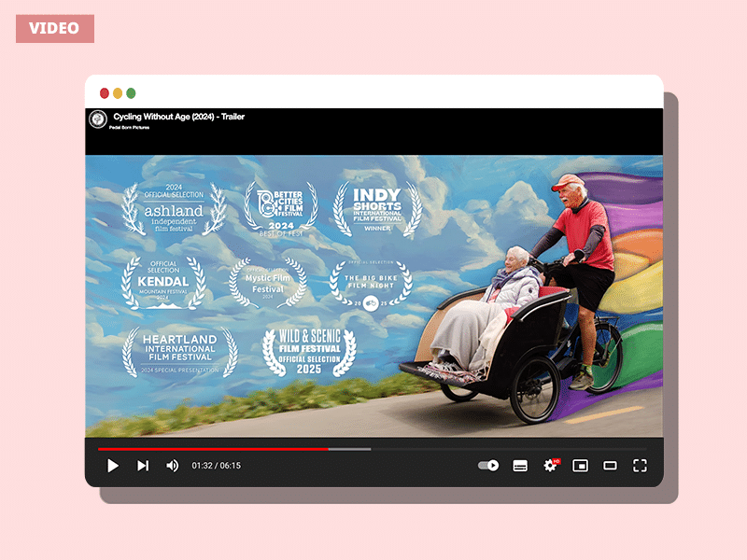Click the Heartland International Film Festival laurel

point(179,353)
